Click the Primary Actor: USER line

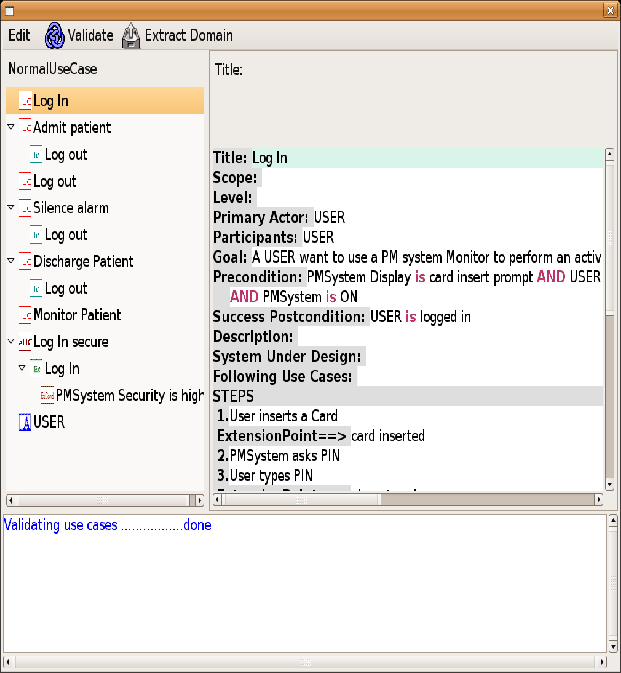point(279,218)
